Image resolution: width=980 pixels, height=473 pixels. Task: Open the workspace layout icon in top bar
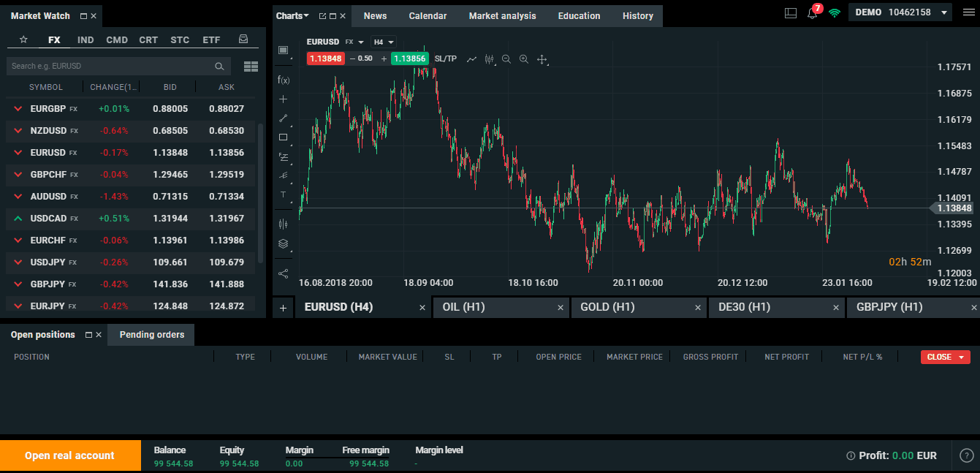(790, 12)
